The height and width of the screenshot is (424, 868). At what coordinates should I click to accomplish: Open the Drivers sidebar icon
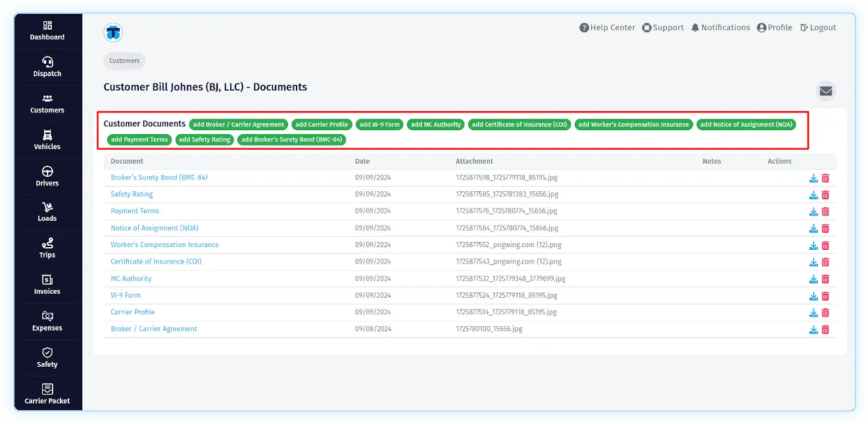tap(47, 176)
